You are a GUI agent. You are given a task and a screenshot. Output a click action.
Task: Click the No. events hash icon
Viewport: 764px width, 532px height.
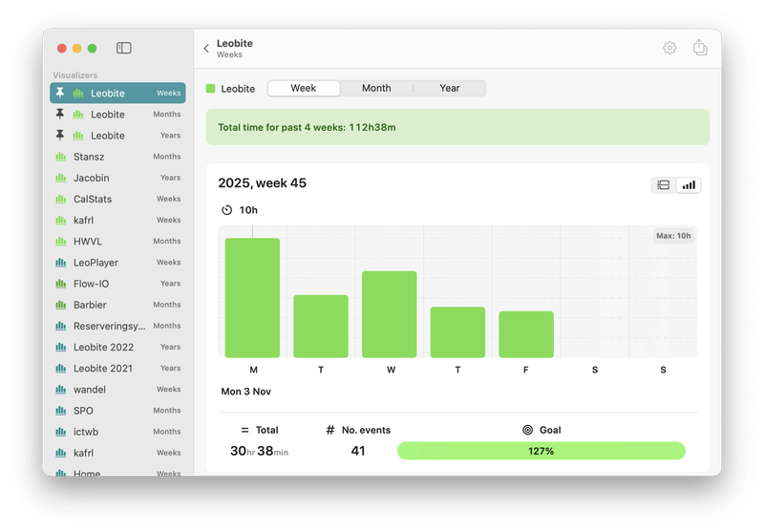point(330,430)
